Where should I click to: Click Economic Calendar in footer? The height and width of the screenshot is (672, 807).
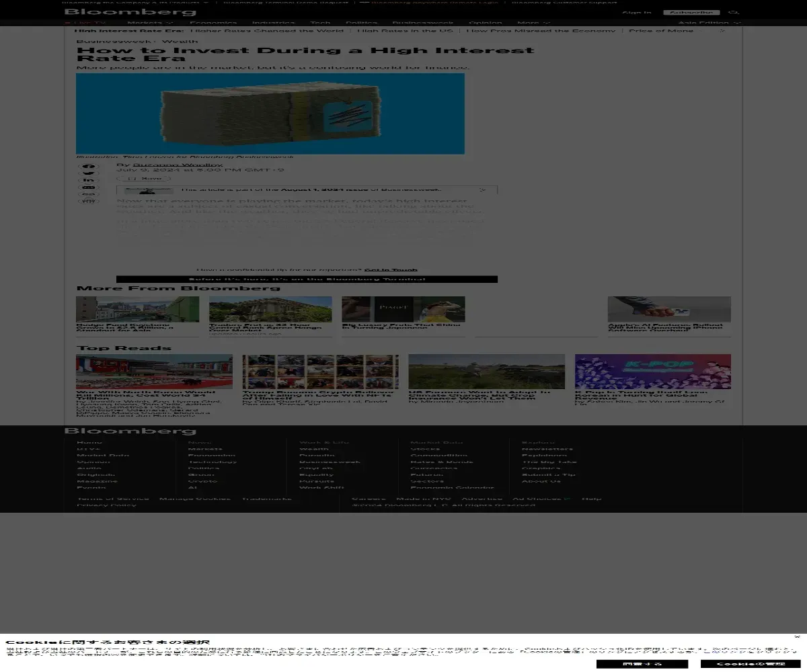point(452,488)
